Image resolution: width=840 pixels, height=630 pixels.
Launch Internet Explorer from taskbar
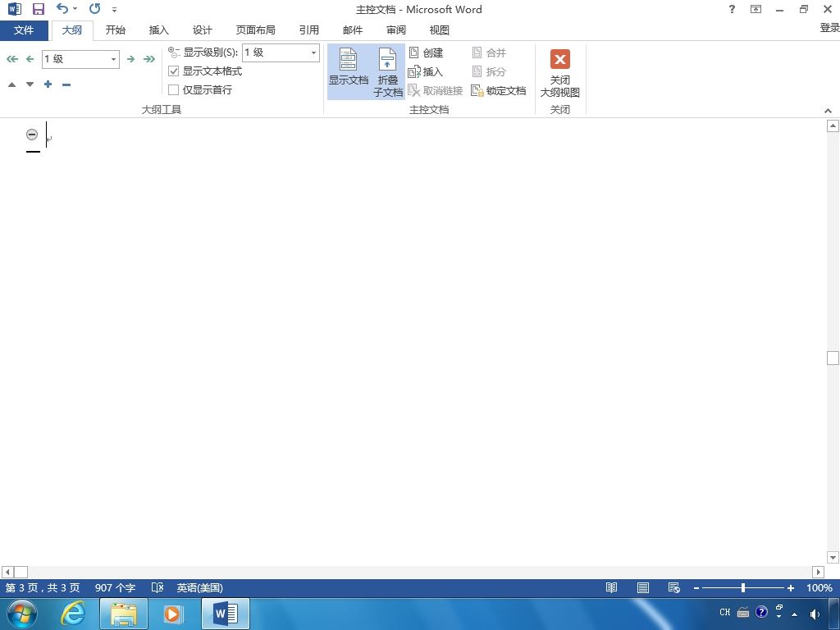[x=72, y=614]
